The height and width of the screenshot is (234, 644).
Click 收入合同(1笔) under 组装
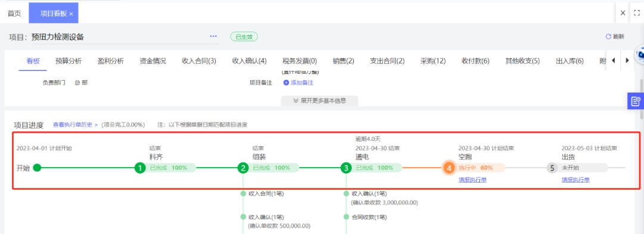click(x=266, y=193)
